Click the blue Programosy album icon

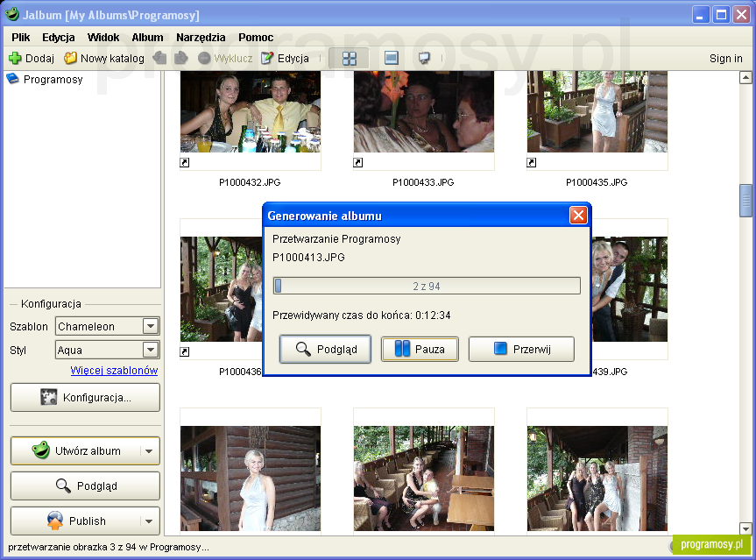click(12, 79)
